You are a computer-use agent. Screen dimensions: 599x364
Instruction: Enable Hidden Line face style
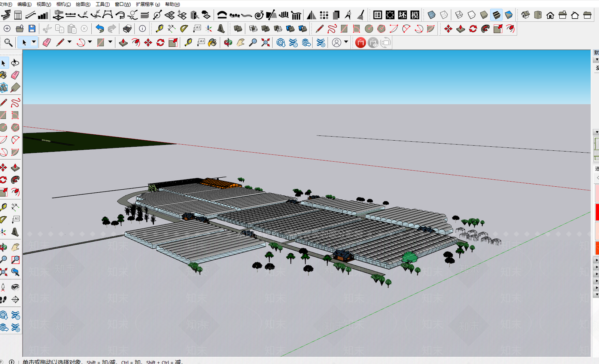point(471,15)
